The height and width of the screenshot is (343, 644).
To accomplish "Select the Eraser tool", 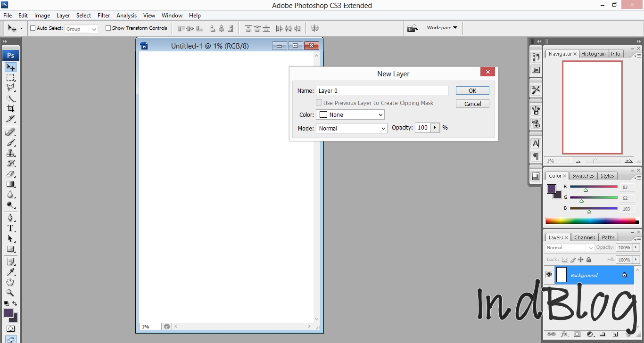I will (10, 173).
